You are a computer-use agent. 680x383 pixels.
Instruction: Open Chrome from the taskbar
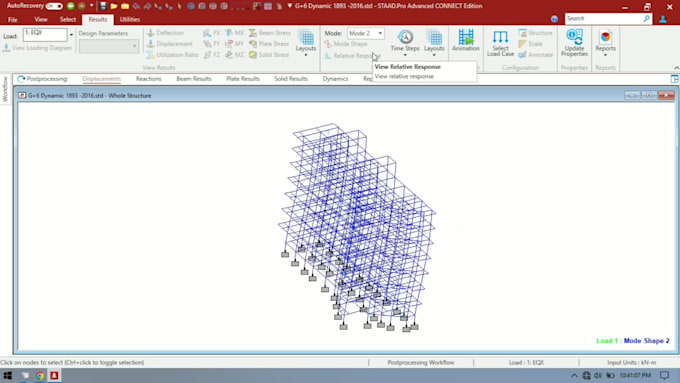39,376
